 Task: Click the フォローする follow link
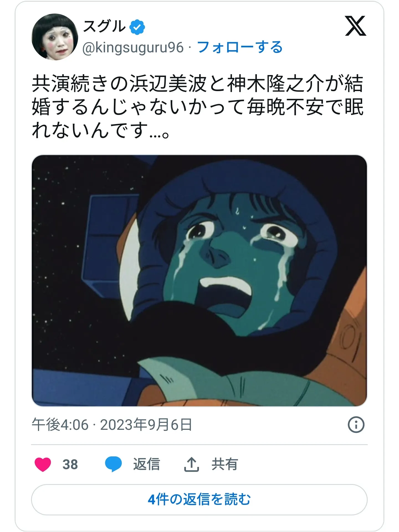(240, 47)
